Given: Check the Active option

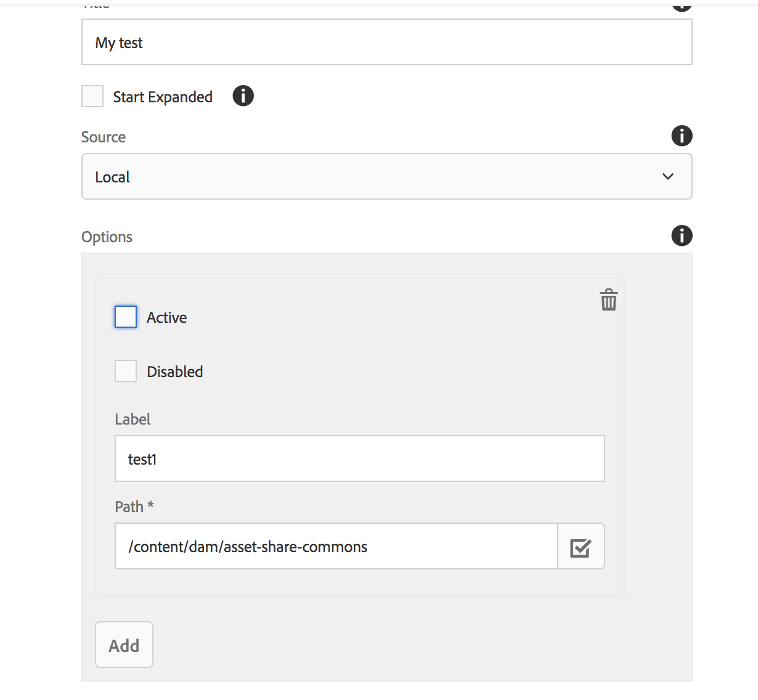Looking at the screenshot, I should pyautogui.click(x=125, y=316).
